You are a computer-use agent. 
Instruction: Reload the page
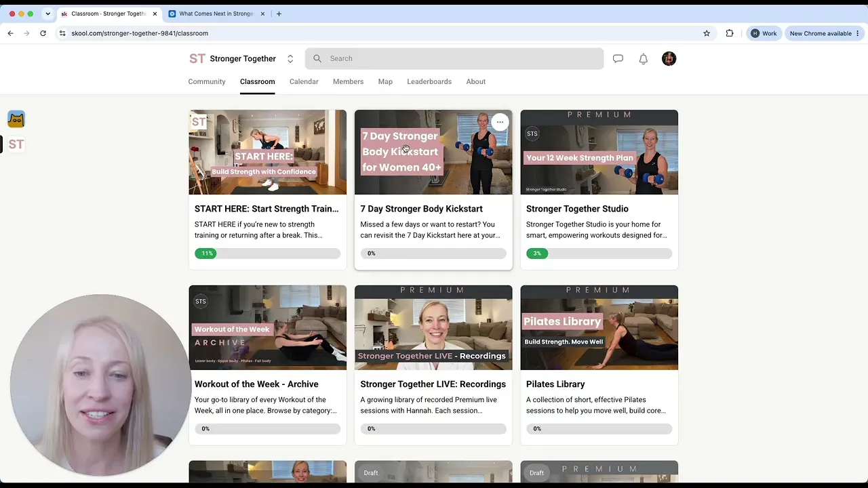tap(43, 33)
